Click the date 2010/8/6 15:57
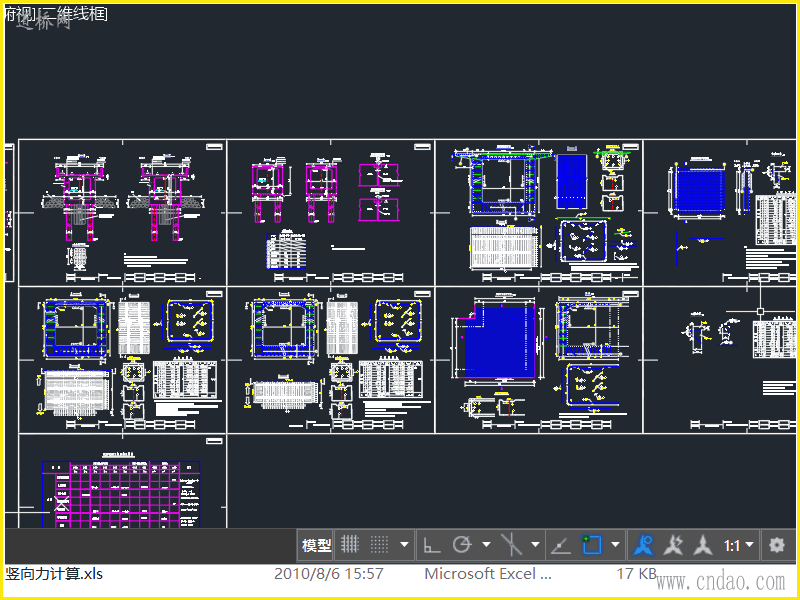The height and width of the screenshot is (600, 800). [329, 574]
